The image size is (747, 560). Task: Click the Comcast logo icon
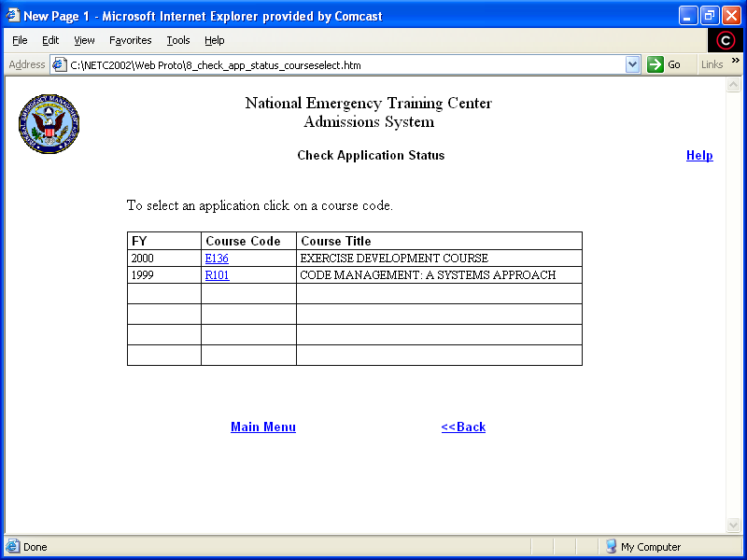click(726, 40)
